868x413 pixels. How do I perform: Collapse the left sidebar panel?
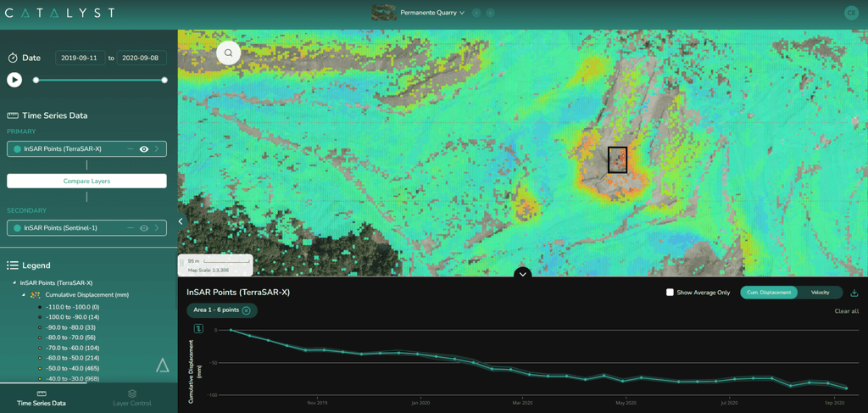click(x=180, y=220)
